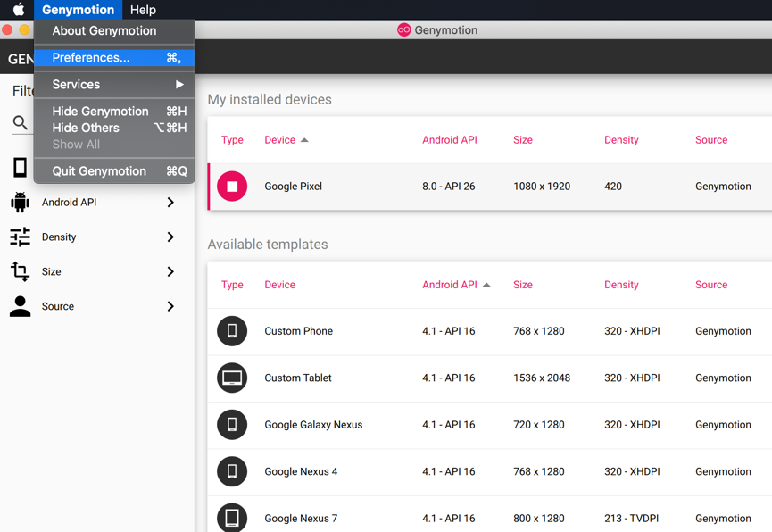Select Google Nexus 4 template name

tap(301, 471)
